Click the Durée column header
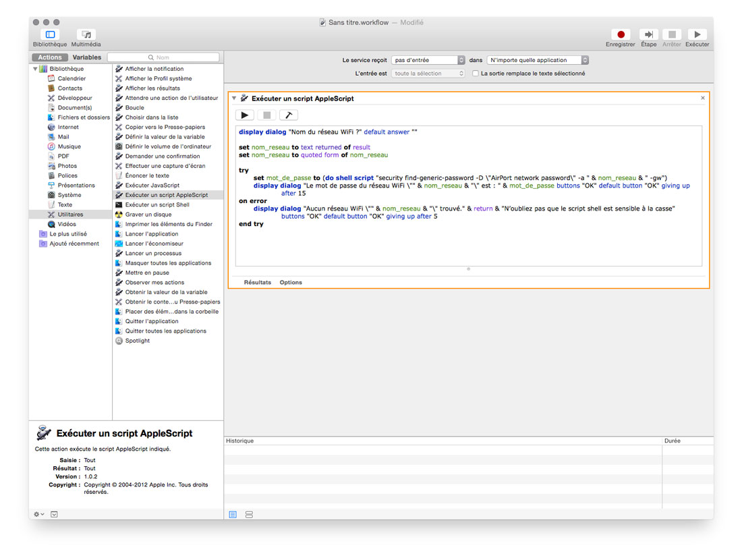The height and width of the screenshot is (560, 742). (673, 441)
